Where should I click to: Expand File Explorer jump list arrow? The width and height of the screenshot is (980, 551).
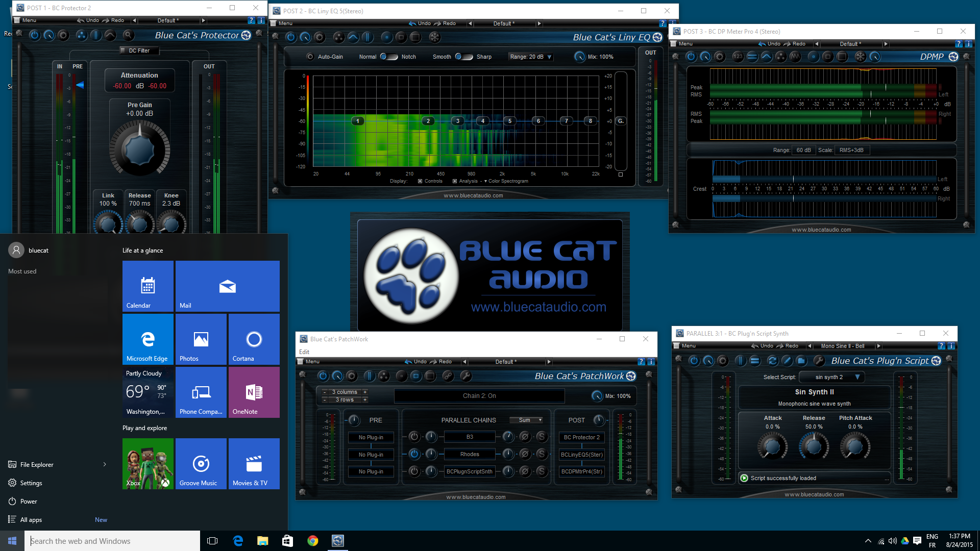105,464
